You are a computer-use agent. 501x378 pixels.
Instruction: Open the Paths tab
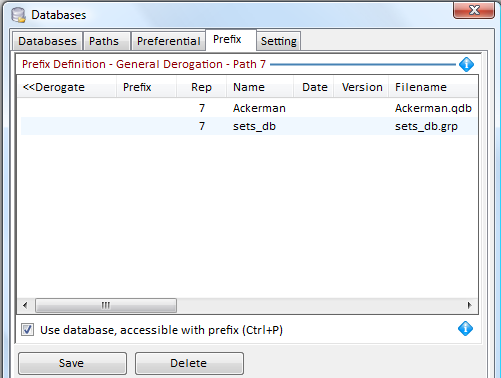(x=107, y=41)
